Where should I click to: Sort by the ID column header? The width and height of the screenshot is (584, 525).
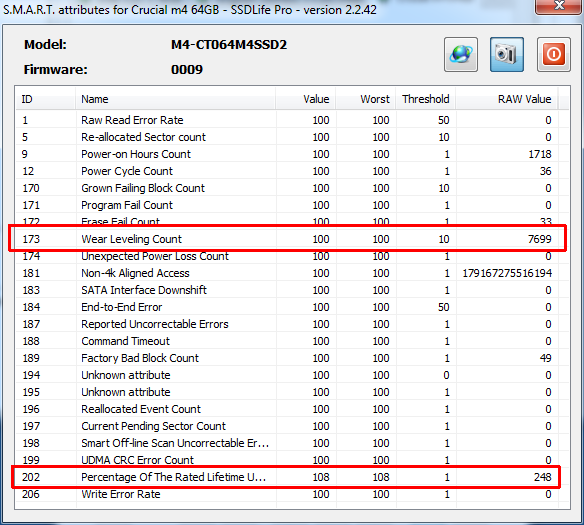tap(45, 99)
